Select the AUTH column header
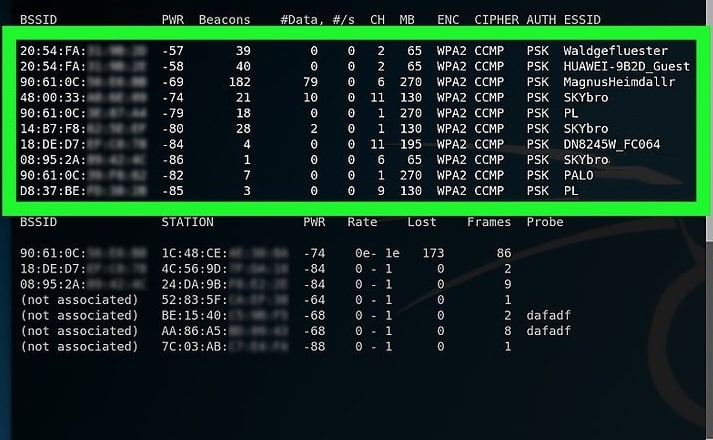This screenshot has height=440, width=713. coord(543,20)
